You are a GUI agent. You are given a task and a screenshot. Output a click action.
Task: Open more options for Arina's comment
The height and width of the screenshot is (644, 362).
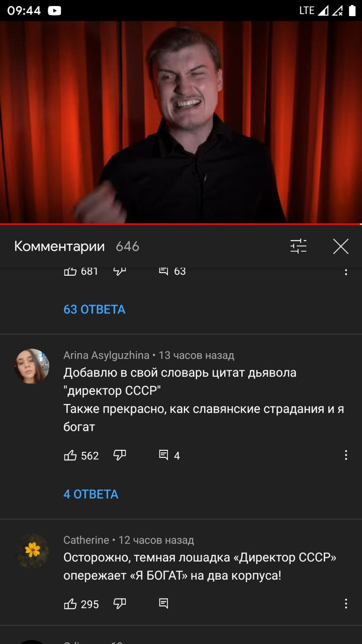[346, 455]
